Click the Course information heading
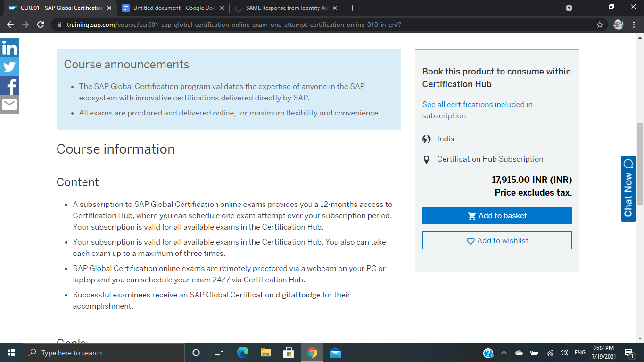Viewport: 644px width, 362px height. click(116, 149)
